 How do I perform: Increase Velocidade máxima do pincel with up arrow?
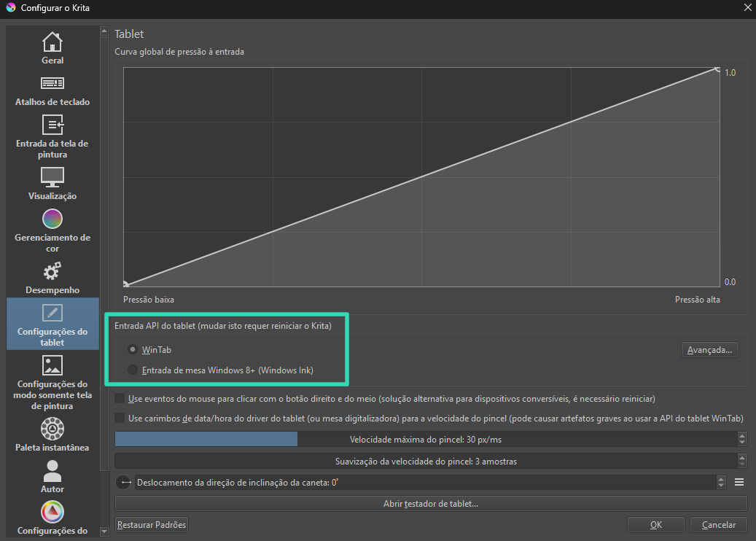742,436
